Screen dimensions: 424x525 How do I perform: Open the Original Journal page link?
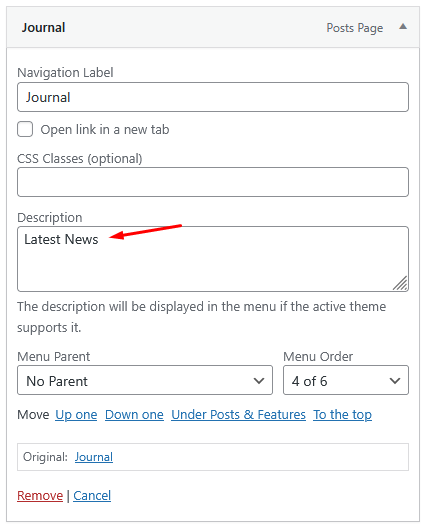(x=94, y=457)
